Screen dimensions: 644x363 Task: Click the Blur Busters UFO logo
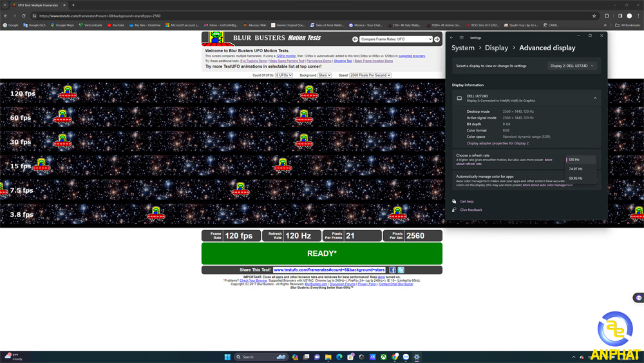click(x=216, y=38)
